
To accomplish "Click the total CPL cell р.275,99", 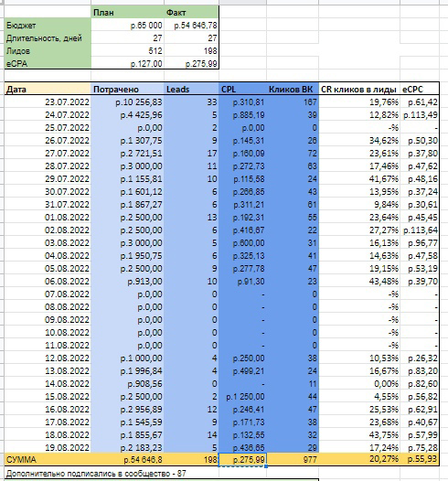I will [242, 460].
